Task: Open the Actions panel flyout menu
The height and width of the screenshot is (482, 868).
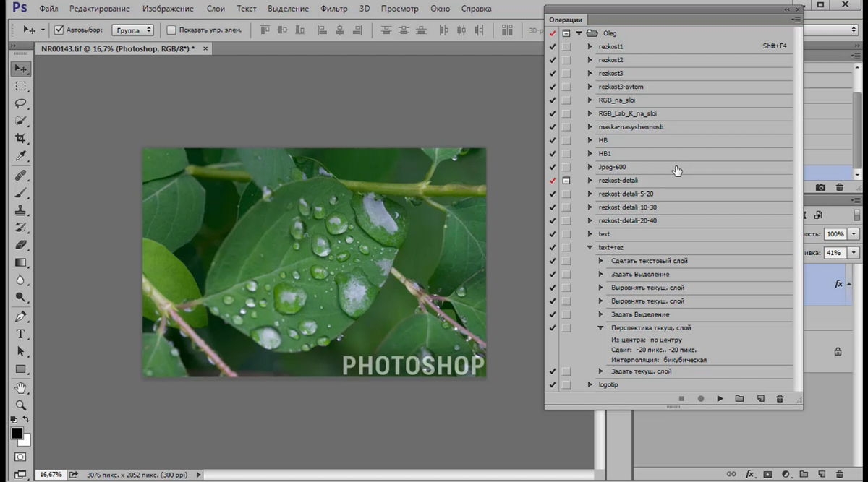Action: pos(796,20)
